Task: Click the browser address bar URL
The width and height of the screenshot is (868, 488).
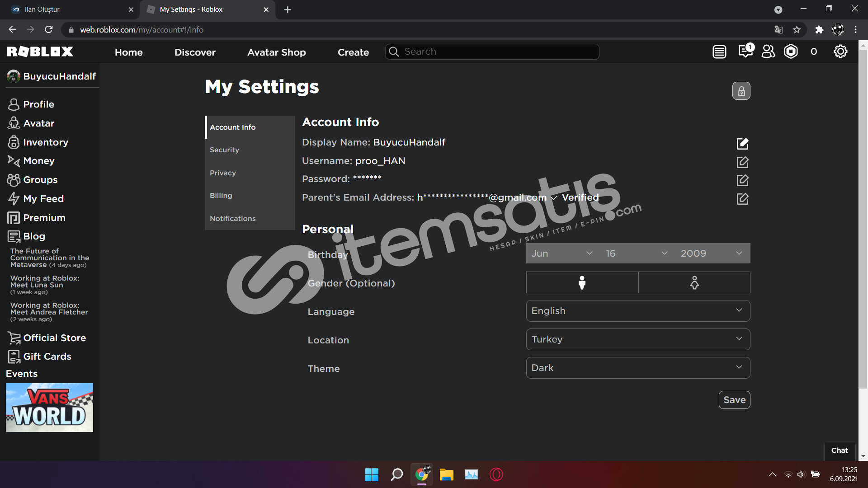Action: pyautogui.click(x=142, y=30)
